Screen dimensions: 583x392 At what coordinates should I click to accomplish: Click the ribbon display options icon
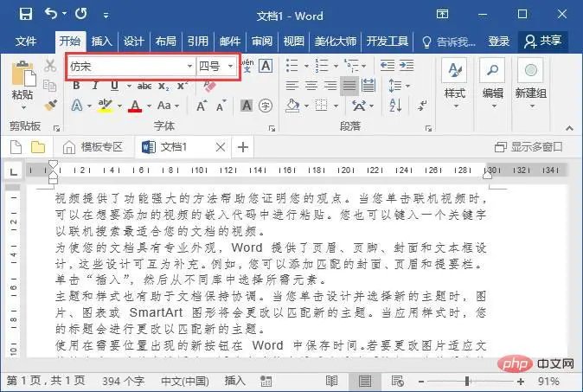click(443, 15)
